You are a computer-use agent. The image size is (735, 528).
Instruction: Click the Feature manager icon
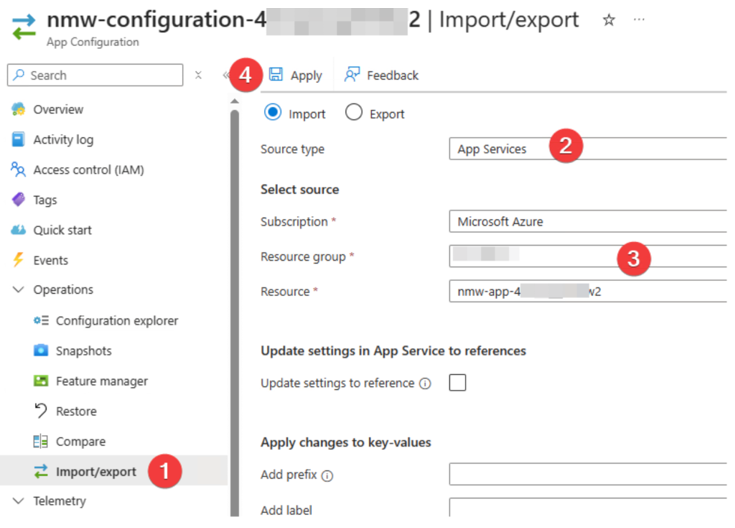coord(41,381)
